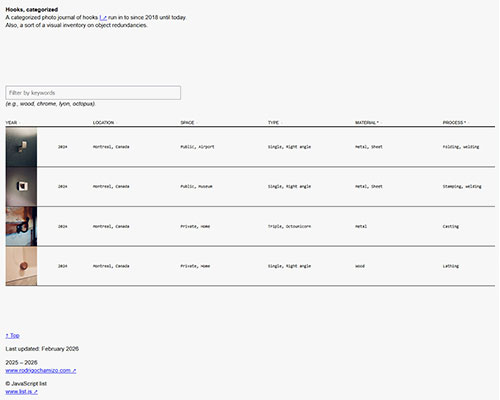Image resolution: width=500 pixels, height=400 pixels.
Task: Click the "Public, Museum" cell
Action: point(196,186)
